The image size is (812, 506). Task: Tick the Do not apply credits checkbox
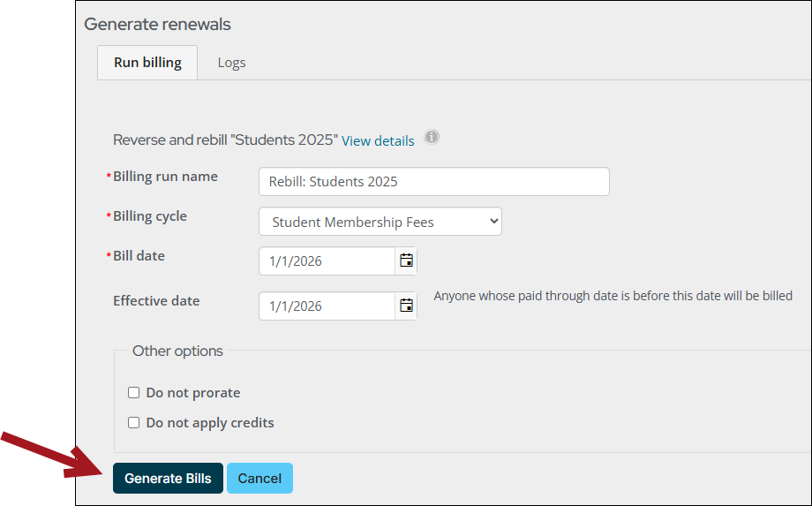click(134, 423)
